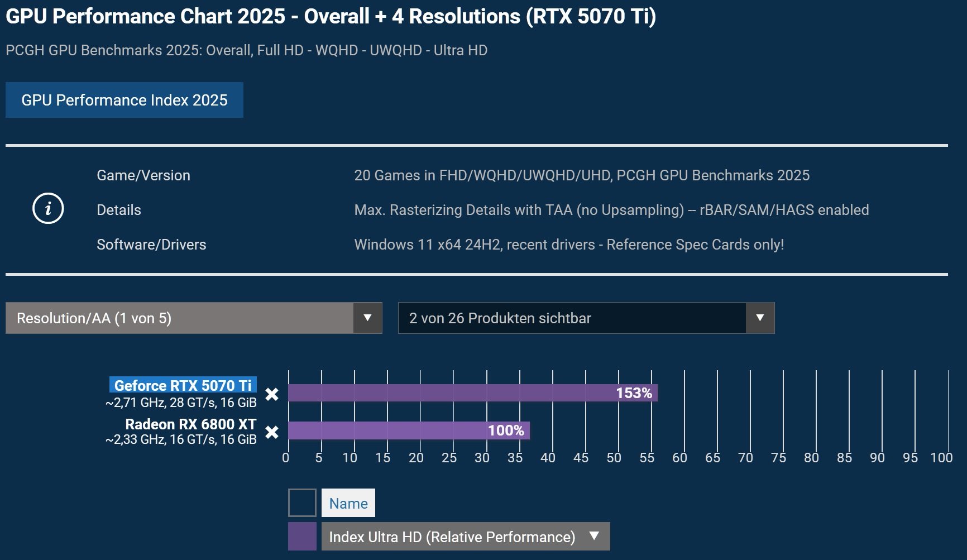Screen dimensions: 967x560
Task: Open the Resolution/AA (1 von 5) dropdown
Action: (x=194, y=318)
